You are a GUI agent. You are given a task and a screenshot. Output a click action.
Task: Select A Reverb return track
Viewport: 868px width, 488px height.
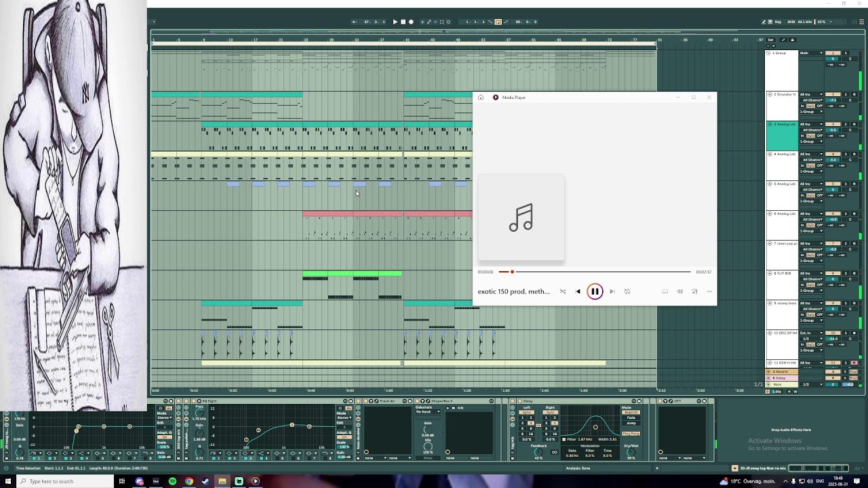[782, 372]
